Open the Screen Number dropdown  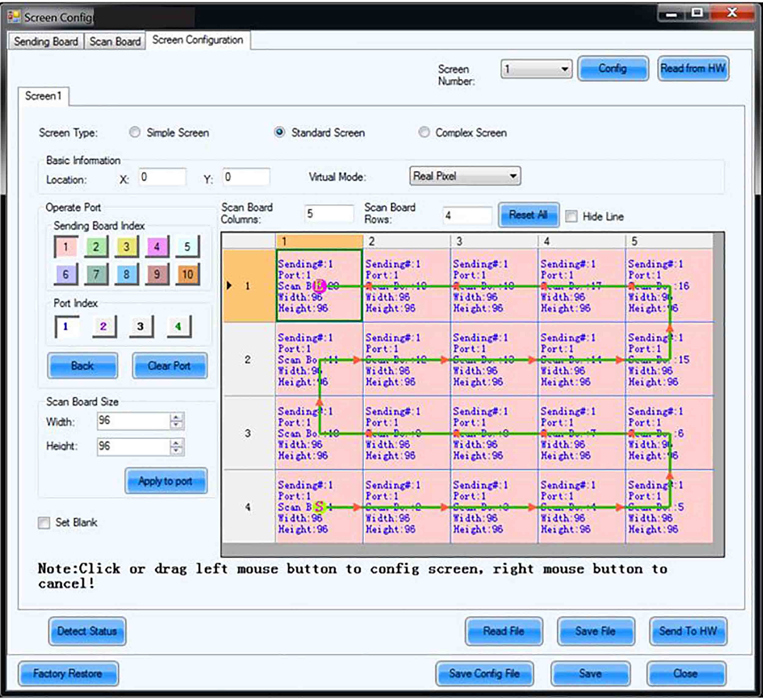pyautogui.click(x=536, y=69)
